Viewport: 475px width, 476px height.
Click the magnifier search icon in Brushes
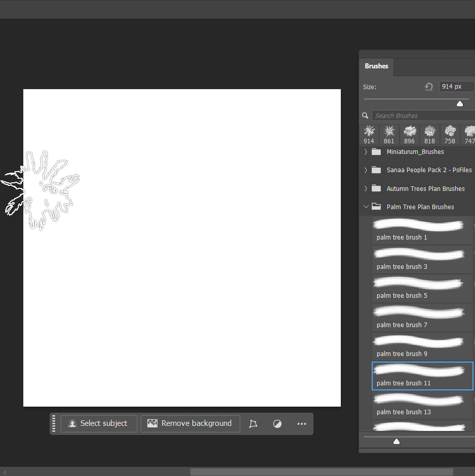point(366,115)
